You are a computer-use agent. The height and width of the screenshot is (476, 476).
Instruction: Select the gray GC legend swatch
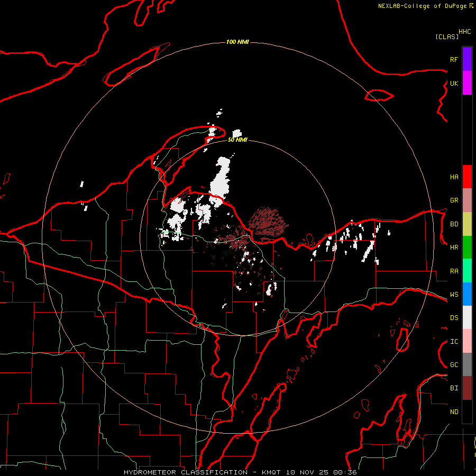(467, 364)
